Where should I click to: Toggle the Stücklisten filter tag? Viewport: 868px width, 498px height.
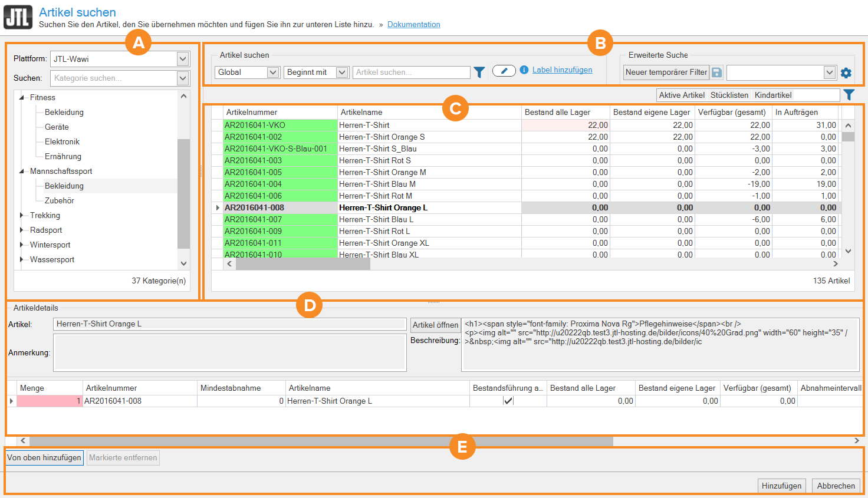click(729, 95)
